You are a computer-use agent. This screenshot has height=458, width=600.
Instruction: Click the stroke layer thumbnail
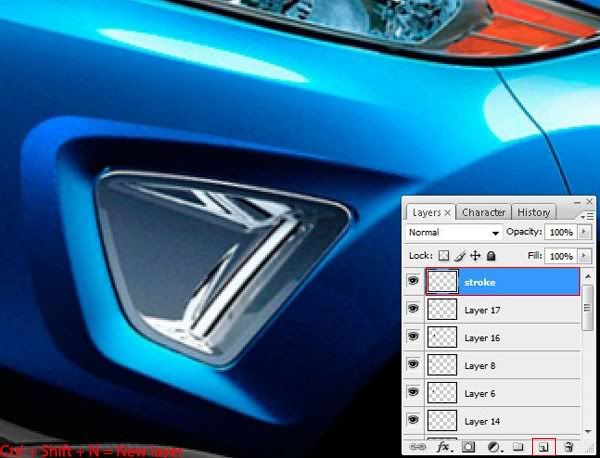pos(442,282)
